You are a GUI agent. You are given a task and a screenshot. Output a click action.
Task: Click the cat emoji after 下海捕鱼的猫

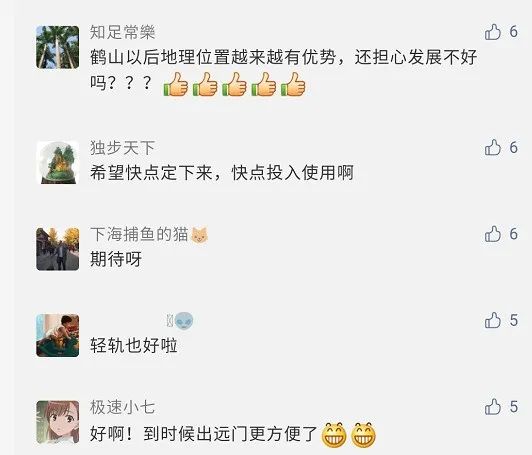200,235
